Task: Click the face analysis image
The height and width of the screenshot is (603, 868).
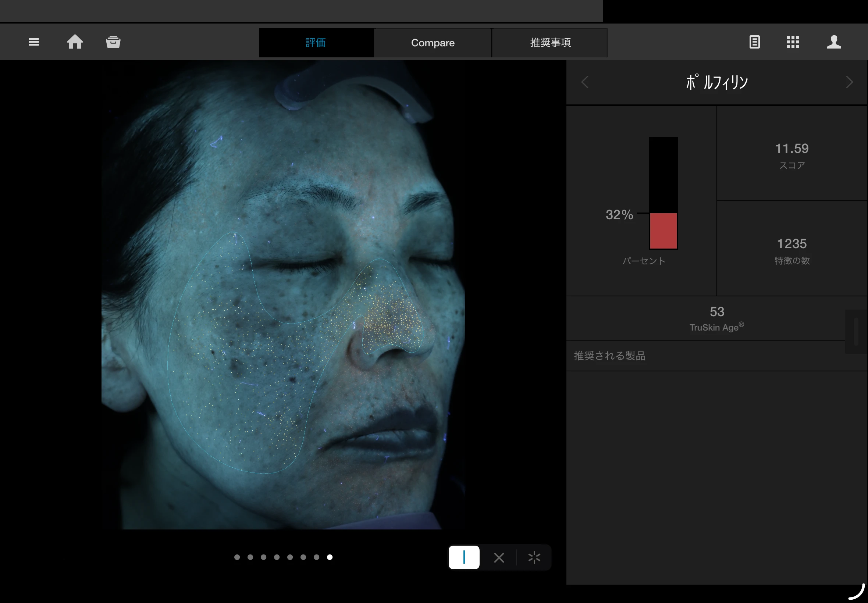Action: tap(283, 295)
